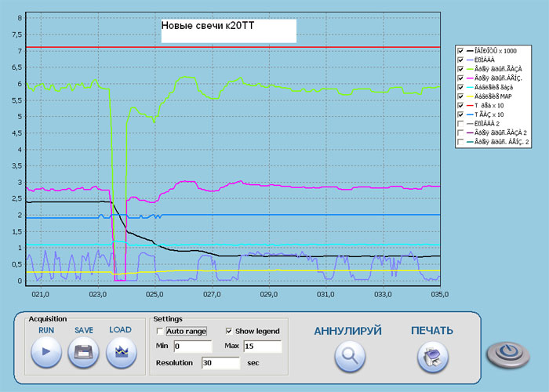Uncheck the light purple second legend series
Viewport: 549px width, 392px height.
(x=461, y=60)
